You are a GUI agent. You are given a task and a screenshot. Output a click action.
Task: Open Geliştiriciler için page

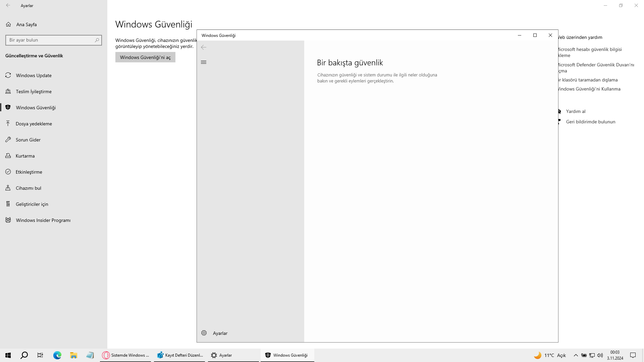click(32, 204)
